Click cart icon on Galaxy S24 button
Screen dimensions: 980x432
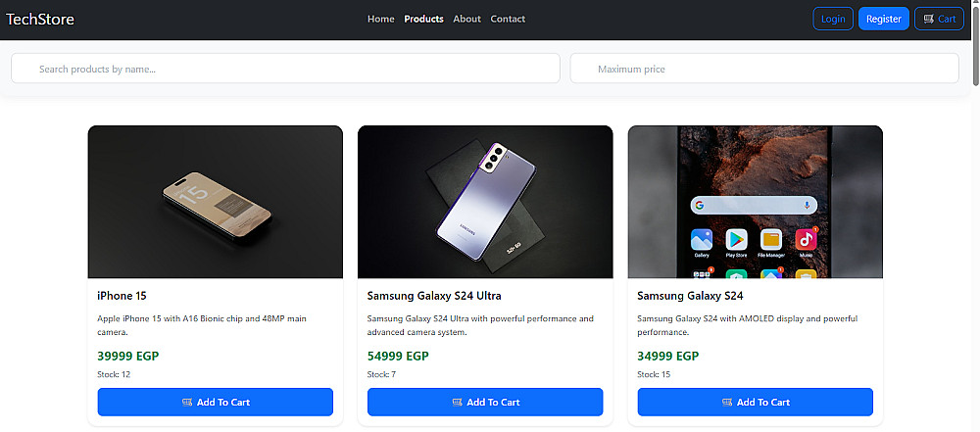pos(727,402)
